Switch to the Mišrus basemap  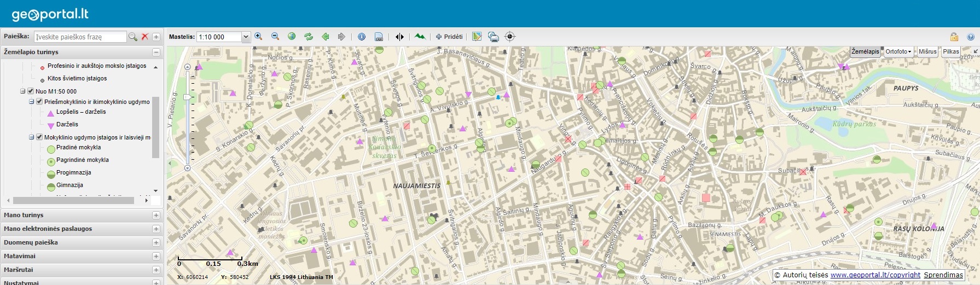pyautogui.click(x=927, y=51)
